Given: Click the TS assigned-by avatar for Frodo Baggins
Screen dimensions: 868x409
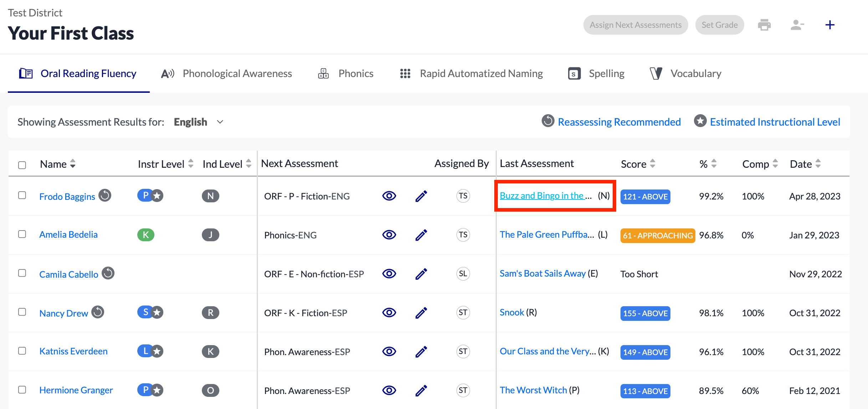Looking at the screenshot, I should [x=463, y=196].
